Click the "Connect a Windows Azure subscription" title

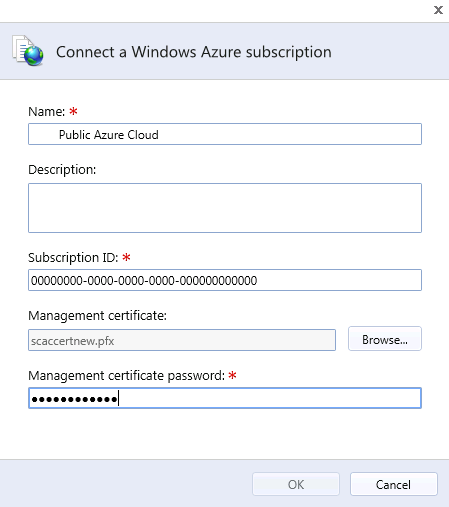pos(194,52)
